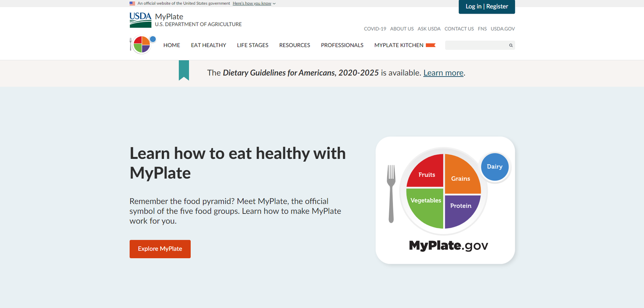The image size is (644, 308).
Task: Open MyPlate Kitchen from navigation
Action: (x=398, y=45)
